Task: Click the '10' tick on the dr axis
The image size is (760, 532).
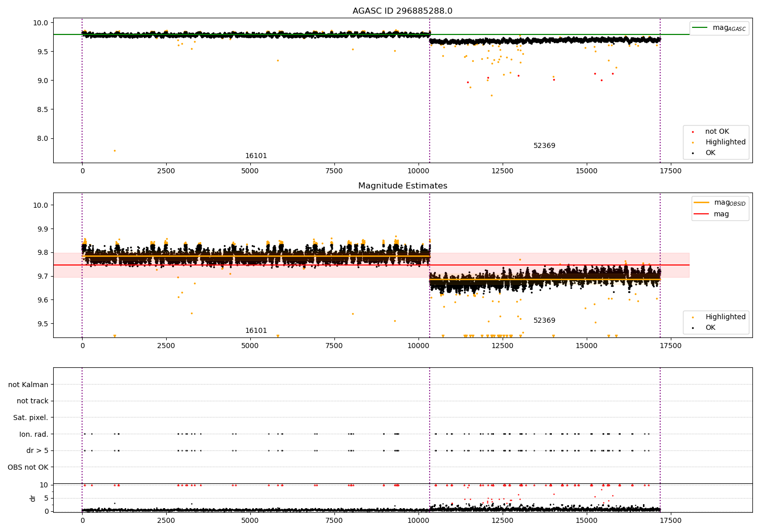Action: [44, 485]
